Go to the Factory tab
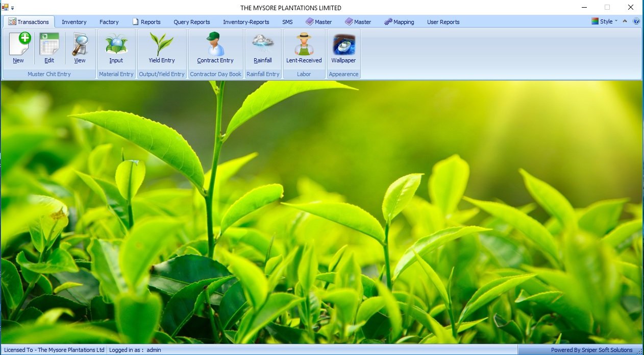Image resolution: width=644 pixels, height=355 pixels. (x=109, y=22)
